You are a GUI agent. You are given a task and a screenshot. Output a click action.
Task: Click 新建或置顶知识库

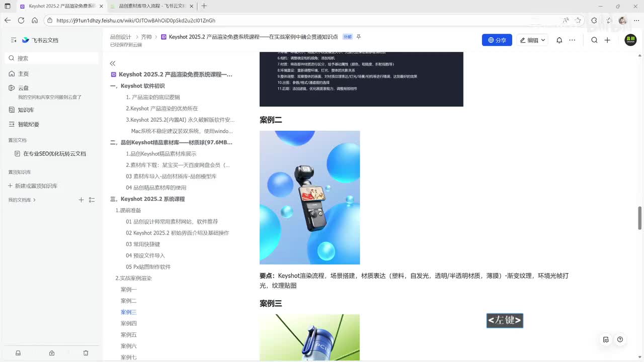click(x=33, y=186)
